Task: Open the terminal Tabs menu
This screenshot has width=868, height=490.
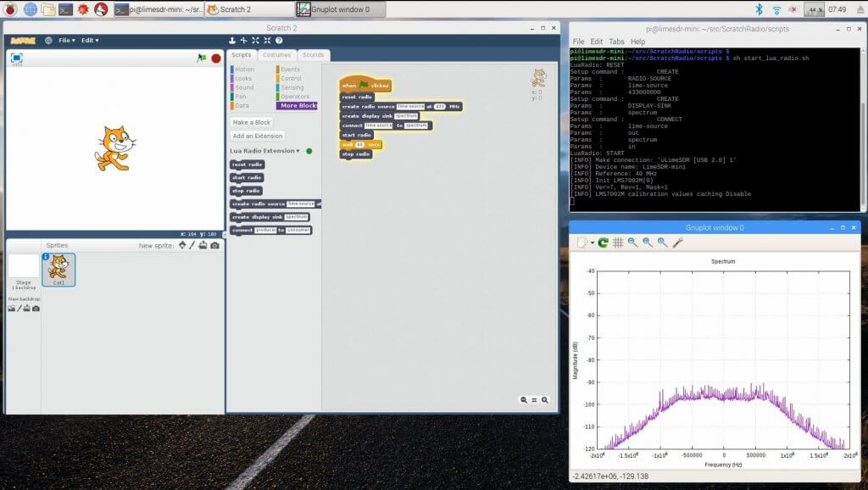Action: pos(616,41)
